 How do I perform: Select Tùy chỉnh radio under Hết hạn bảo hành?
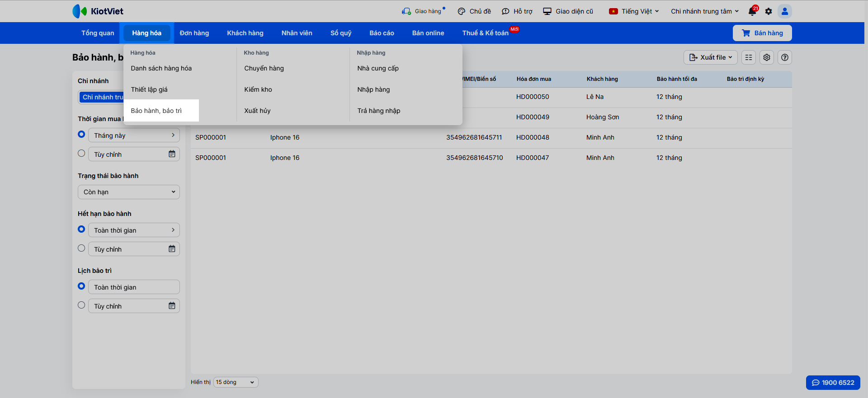click(81, 248)
